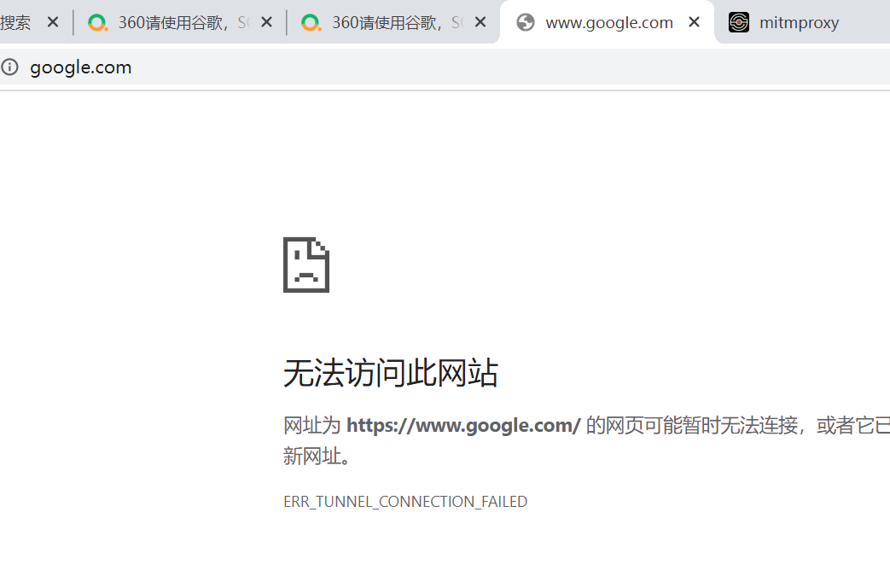Click the mitmproxy tab favicon

click(x=738, y=22)
